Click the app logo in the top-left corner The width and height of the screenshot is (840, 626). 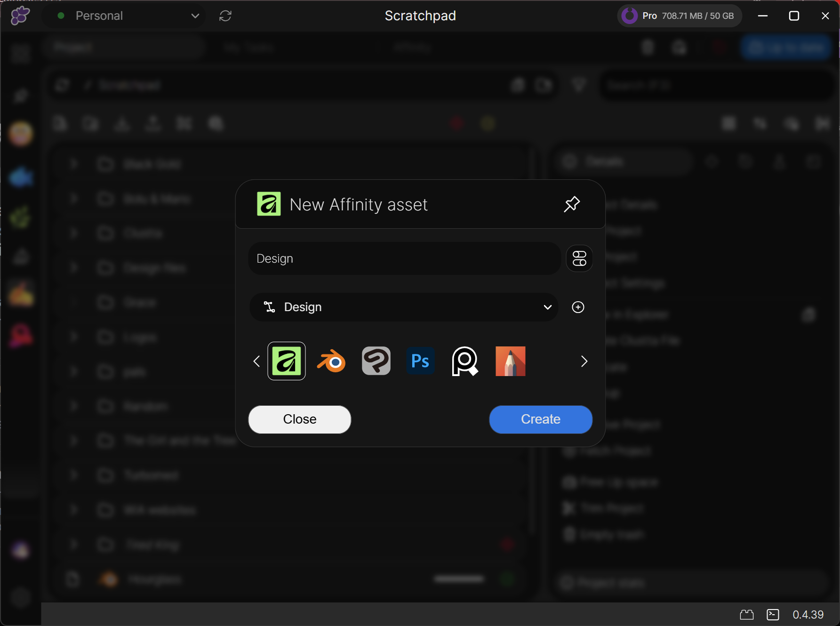click(20, 16)
